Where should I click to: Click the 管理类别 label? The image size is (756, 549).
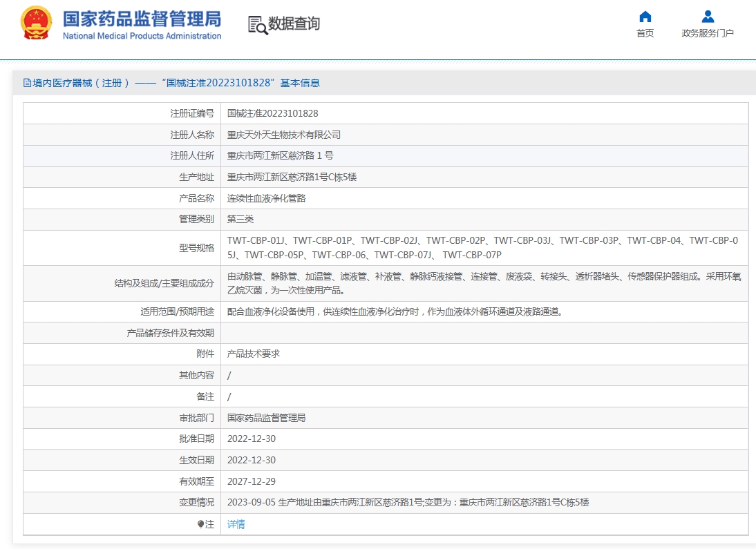coord(196,219)
